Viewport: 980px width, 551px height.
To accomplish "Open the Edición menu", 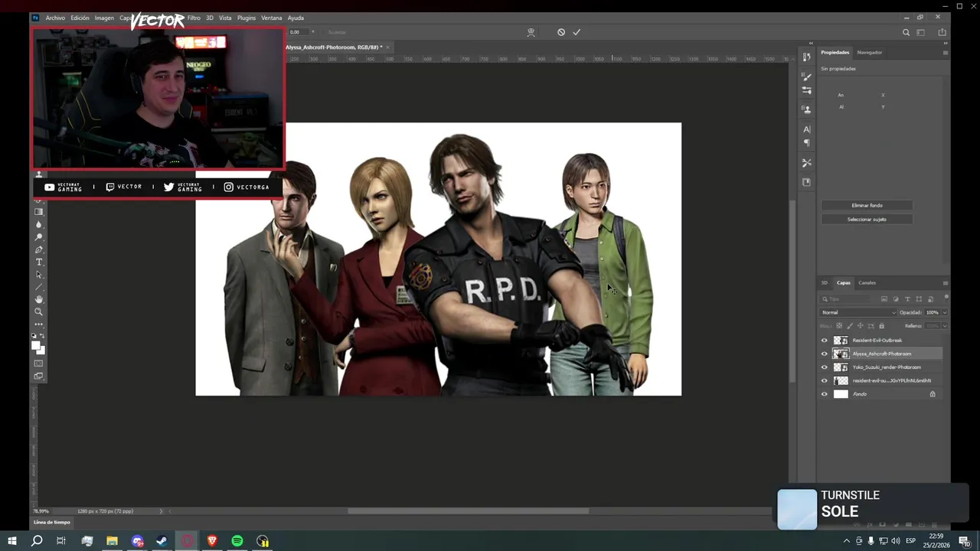I will pos(80,18).
